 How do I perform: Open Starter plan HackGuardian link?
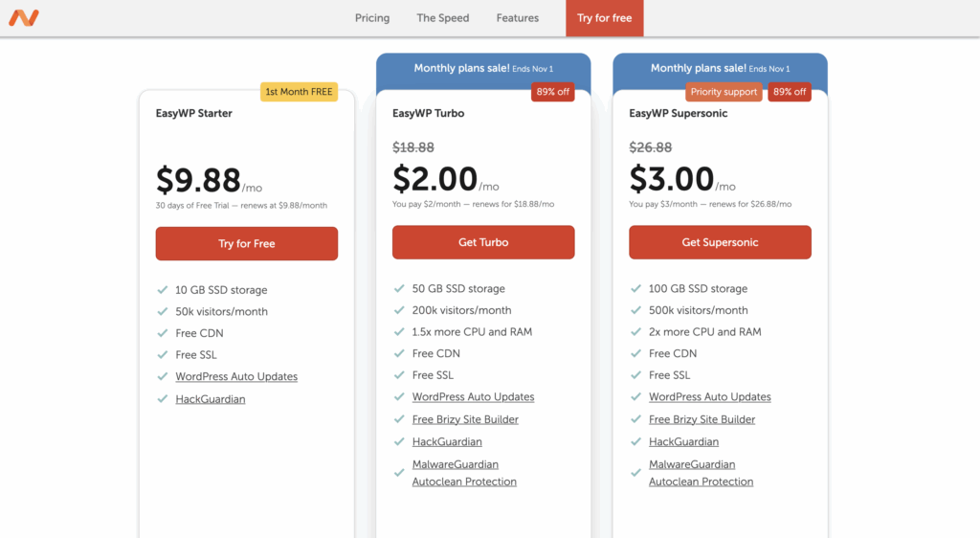coord(210,399)
